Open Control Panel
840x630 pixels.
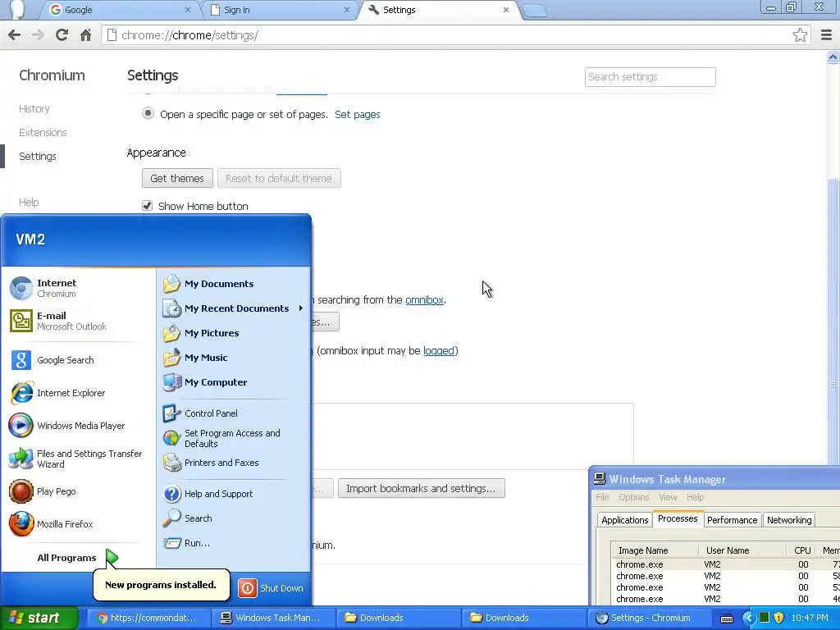coord(233,413)
